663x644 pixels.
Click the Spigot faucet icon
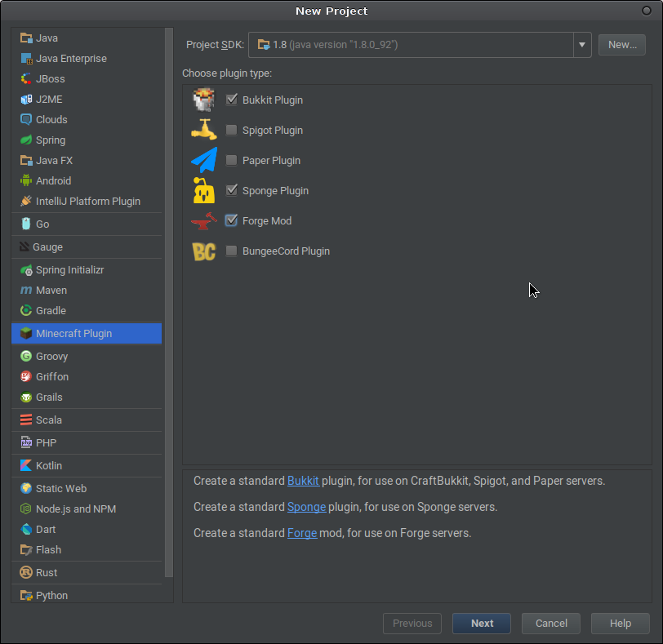pos(204,130)
